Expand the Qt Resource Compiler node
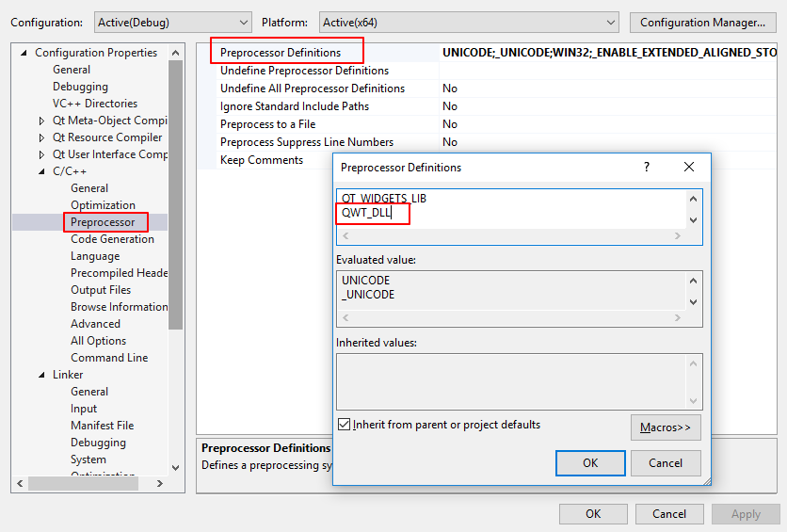Screen dimensions: 787x532 click(42, 137)
